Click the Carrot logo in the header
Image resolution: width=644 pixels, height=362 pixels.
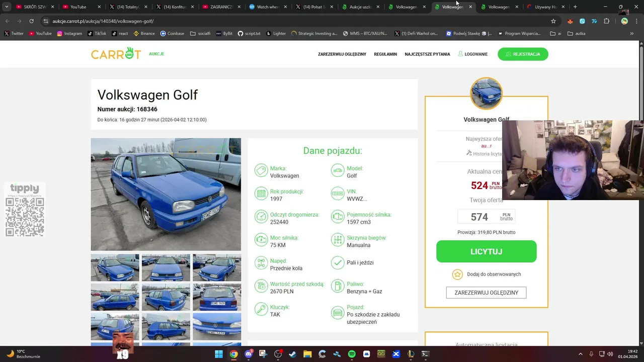click(116, 53)
